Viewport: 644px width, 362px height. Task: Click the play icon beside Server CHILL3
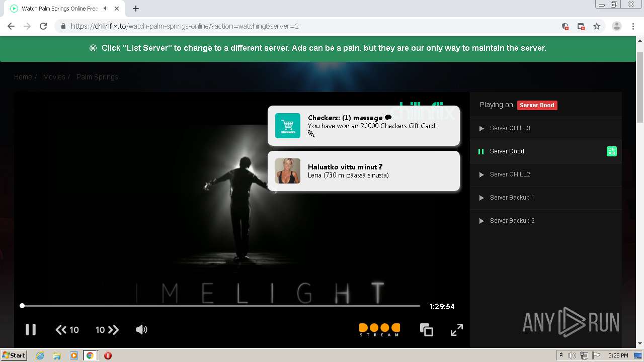click(x=481, y=128)
